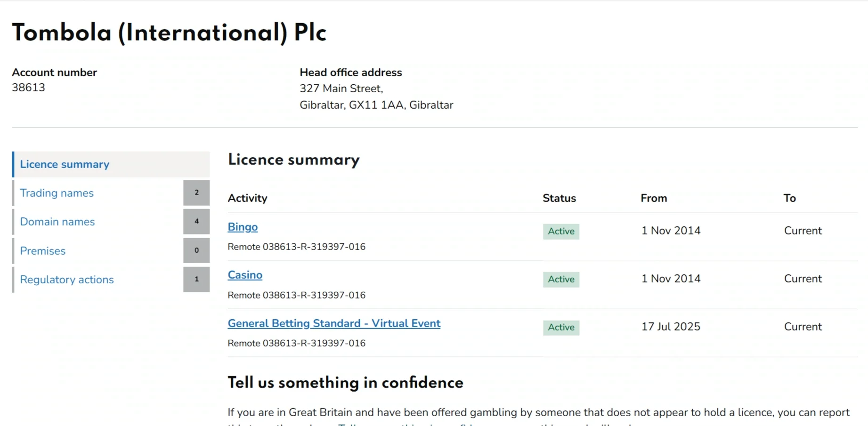
Task: Click the address line 327 Main Street
Action: pos(341,88)
